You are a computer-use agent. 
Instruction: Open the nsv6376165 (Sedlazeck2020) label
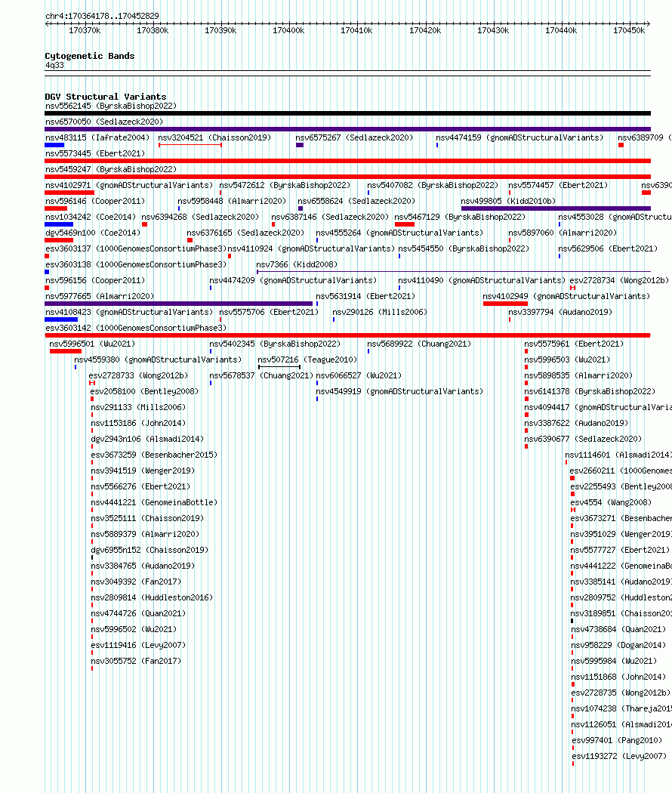tap(245, 233)
